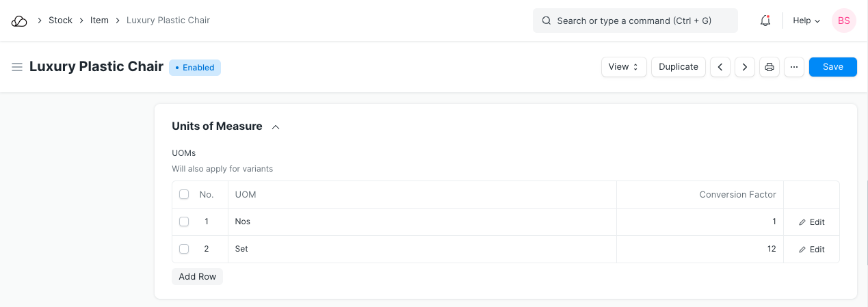Click the Save button
This screenshot has width=868, height=307.
[832, 67]
